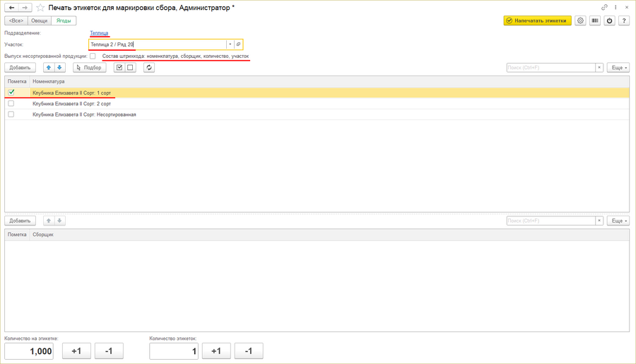Image resolution: width=636 pixels, height=364 pixels.
Task: Focus the Участок input field
Action: click(x=158, y=45)
